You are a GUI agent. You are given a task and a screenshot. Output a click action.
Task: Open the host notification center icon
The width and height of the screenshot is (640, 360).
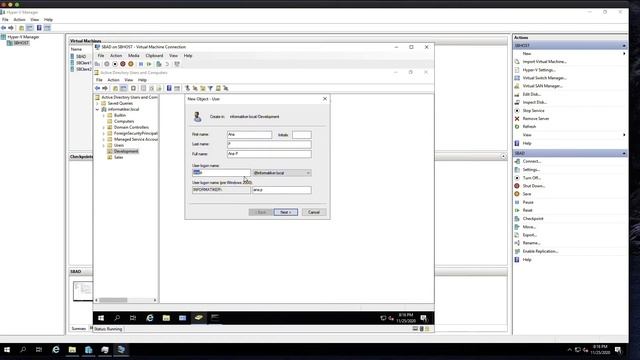pos(618,349)
